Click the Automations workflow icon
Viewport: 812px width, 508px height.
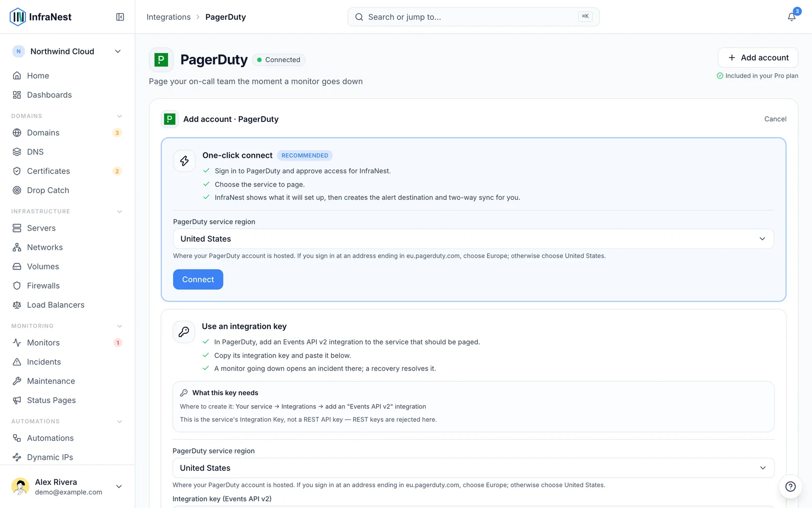[17, 438]
